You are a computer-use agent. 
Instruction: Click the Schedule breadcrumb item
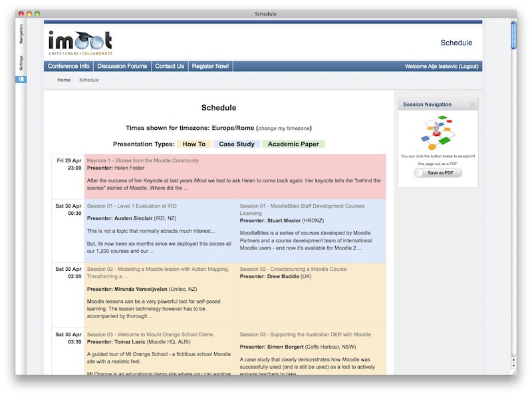click(x=89, y=80)
